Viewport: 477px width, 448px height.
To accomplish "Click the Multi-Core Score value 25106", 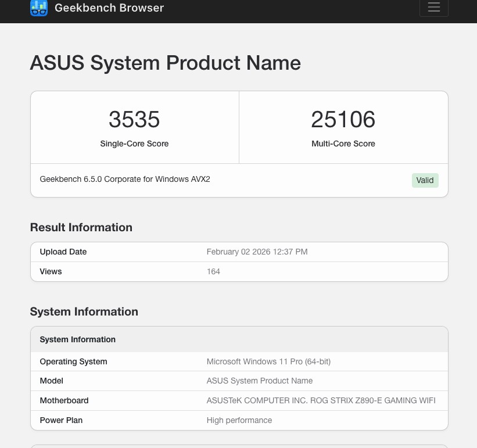I will [x=343, y=119].
